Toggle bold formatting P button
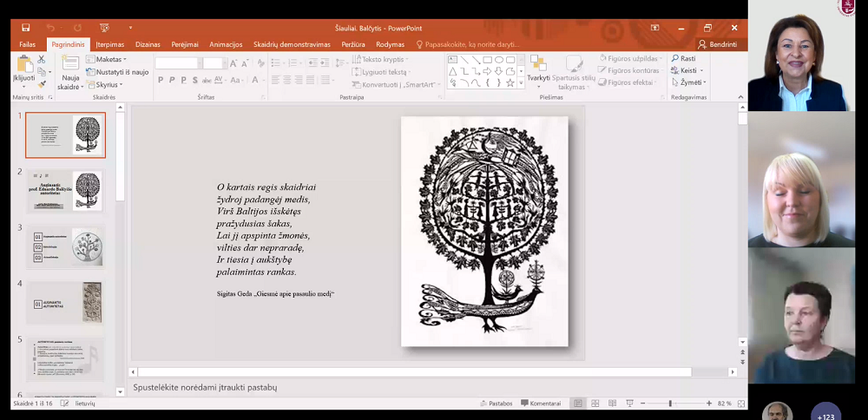Image resolution: width=868 pixels, height=420 pixels. point(161,80)
